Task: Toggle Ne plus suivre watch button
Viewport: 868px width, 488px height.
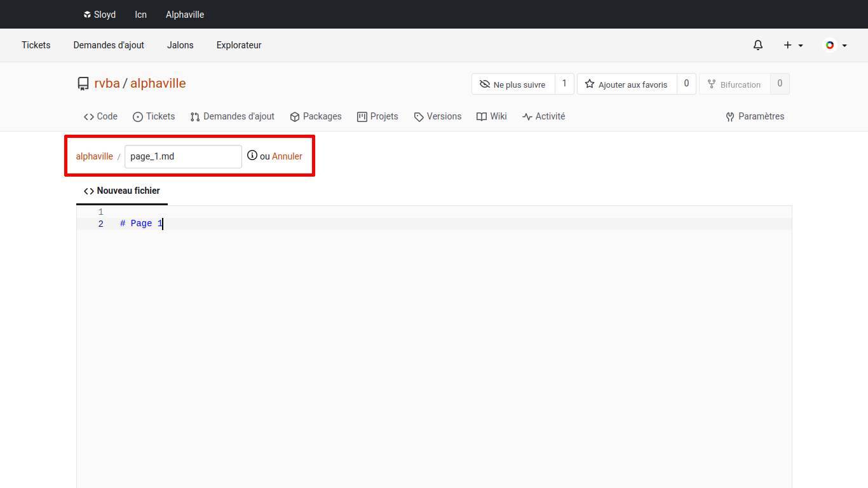Action: coord(513,85)
